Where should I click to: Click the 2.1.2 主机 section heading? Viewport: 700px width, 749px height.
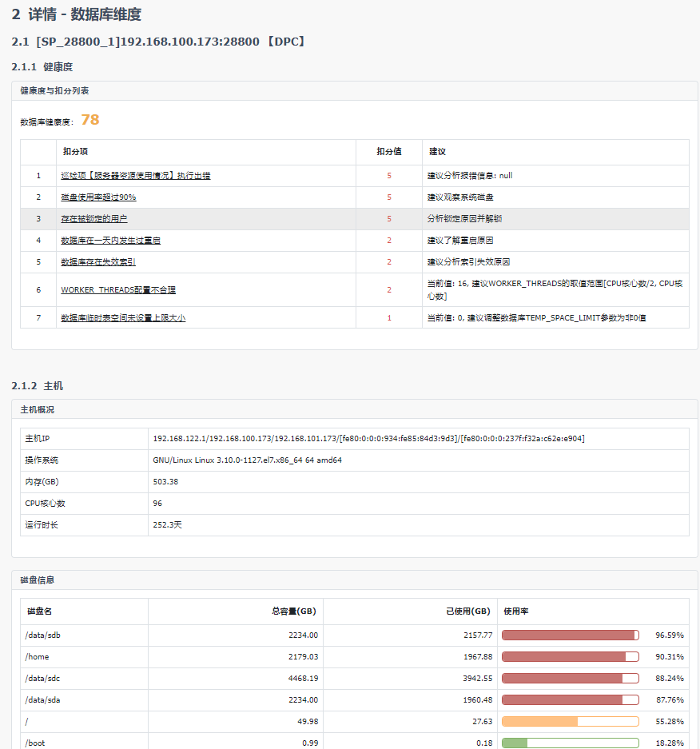click(38, 386)
